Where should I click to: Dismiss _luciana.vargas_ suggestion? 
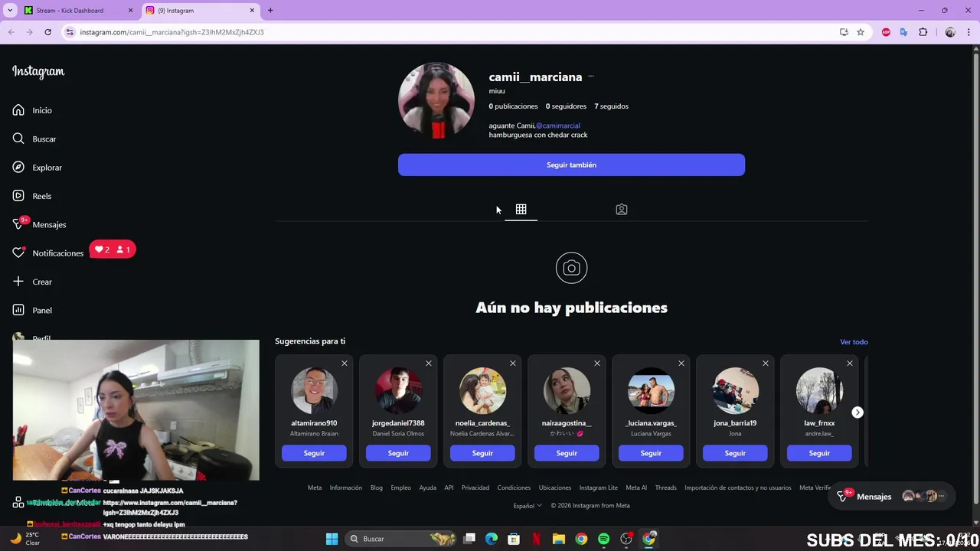click(x=681, y=364)
